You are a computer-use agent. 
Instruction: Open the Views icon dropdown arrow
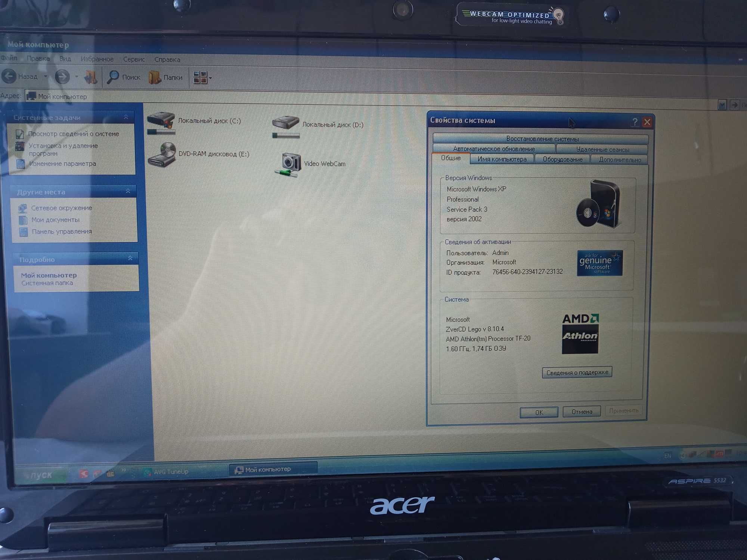coord(210,78)
